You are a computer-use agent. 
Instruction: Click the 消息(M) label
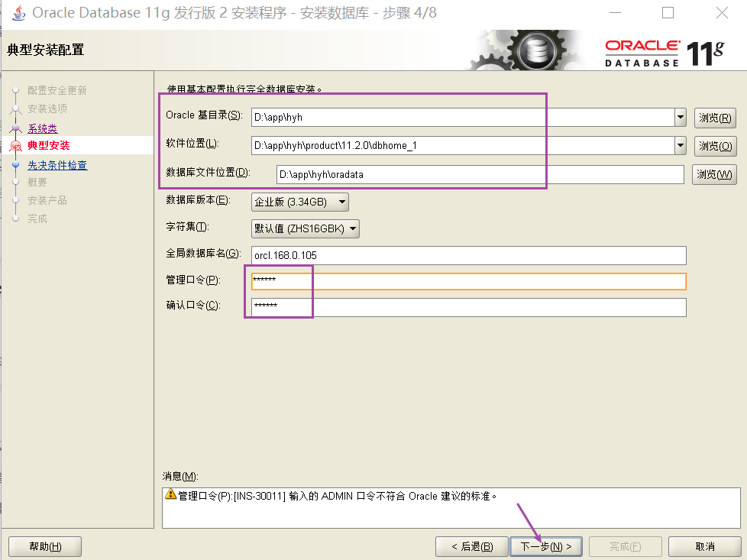[x=180, y=476]
